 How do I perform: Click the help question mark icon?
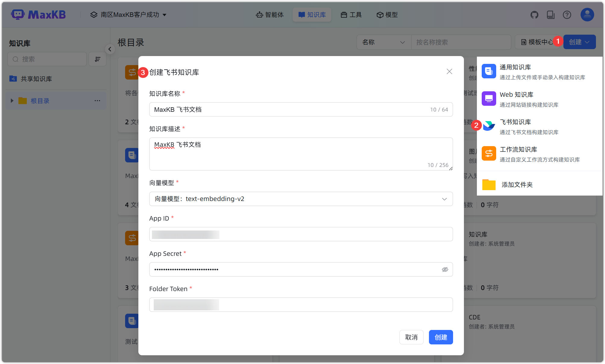[567, 14]
